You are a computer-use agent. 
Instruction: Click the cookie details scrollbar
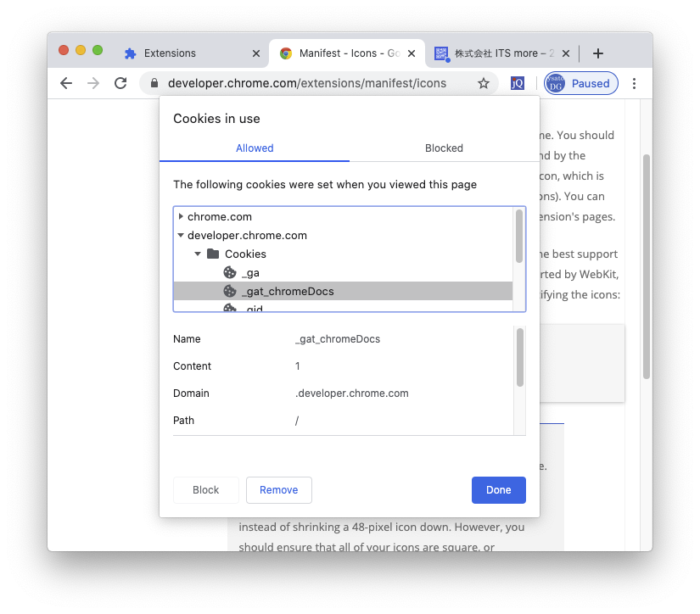[x=519, y=358]
